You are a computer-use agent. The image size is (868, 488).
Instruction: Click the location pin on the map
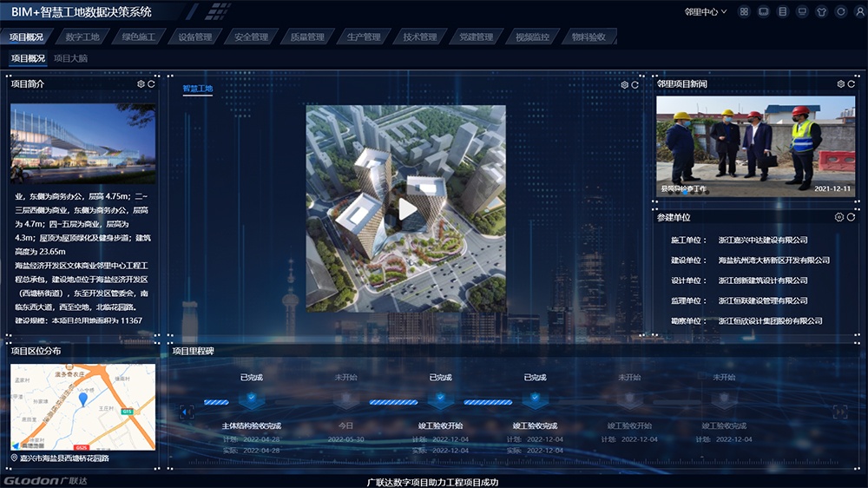(83, 399)
